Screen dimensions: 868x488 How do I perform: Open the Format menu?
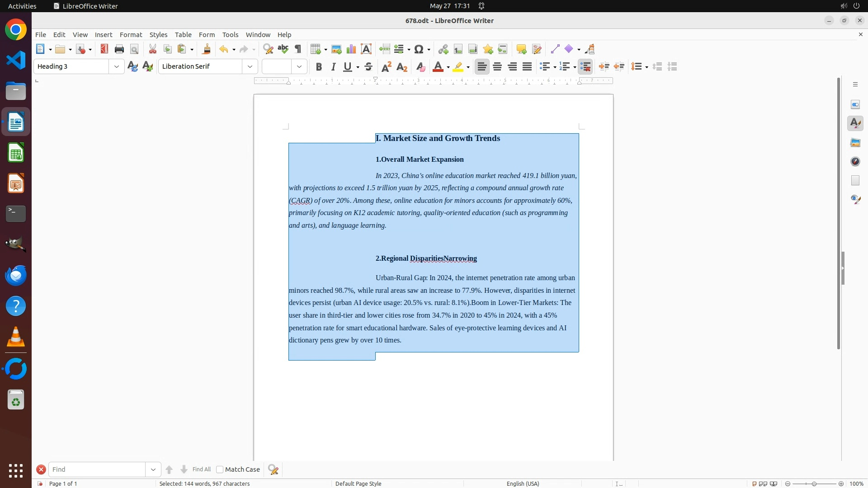click(131, 35)
